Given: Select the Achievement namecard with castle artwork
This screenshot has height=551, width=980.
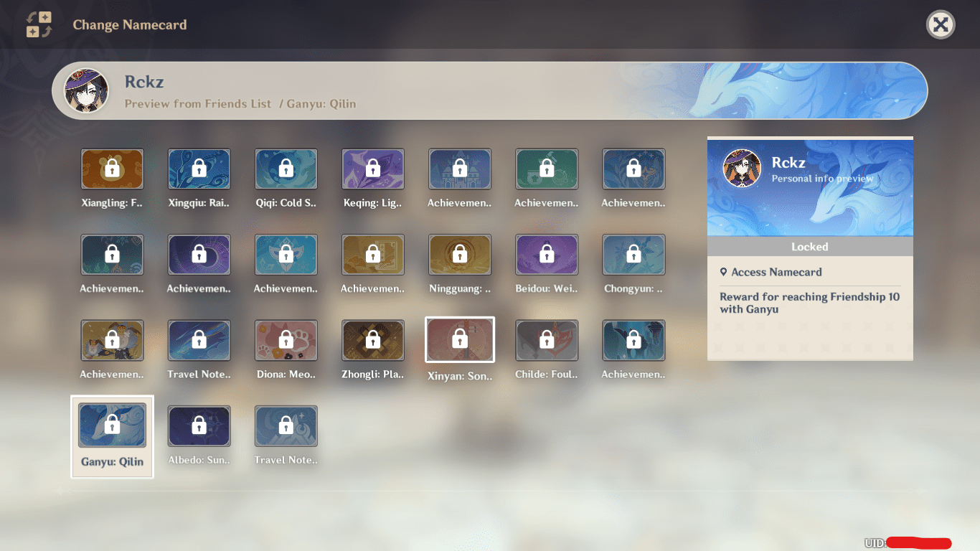Looking at the screenshot, I should [x=459, y=169].
